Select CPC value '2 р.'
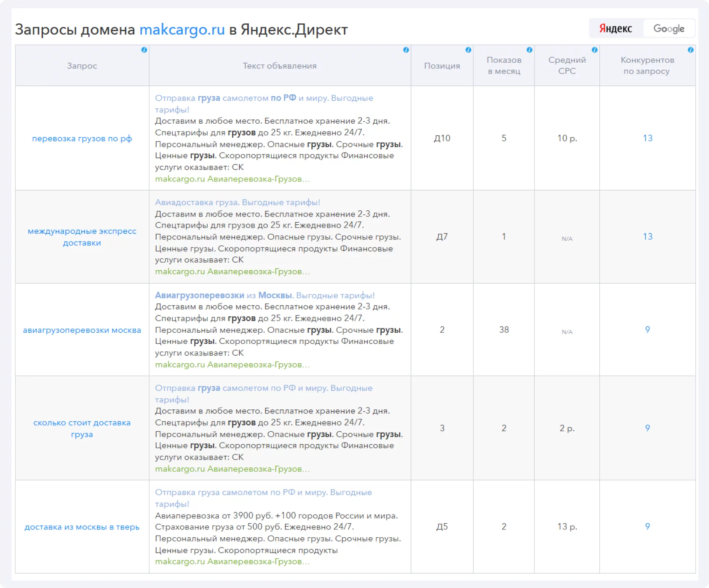The width and height of the screenshot is (709, 588). coord(567,428)
